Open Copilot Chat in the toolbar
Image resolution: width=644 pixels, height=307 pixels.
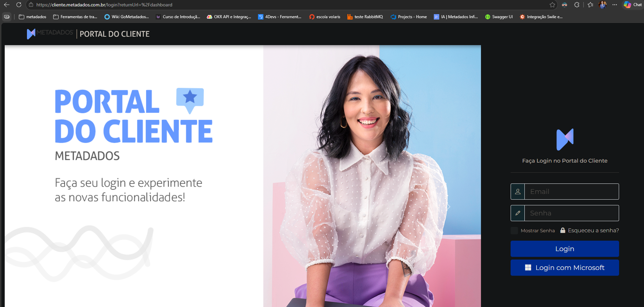point(633,5)
